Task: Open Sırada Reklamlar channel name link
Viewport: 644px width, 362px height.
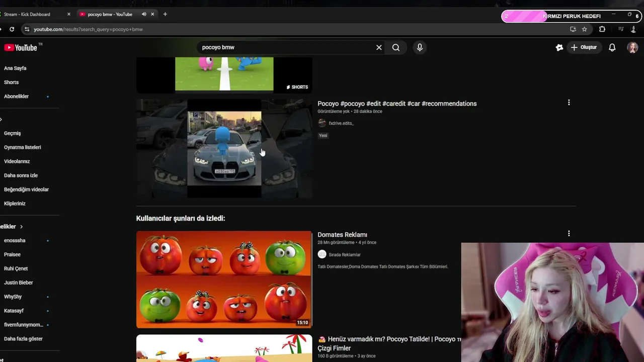Action: [x=345, y=254]
